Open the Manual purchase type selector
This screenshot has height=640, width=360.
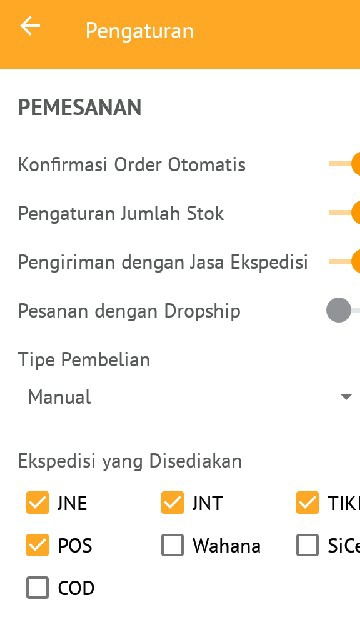186,397
